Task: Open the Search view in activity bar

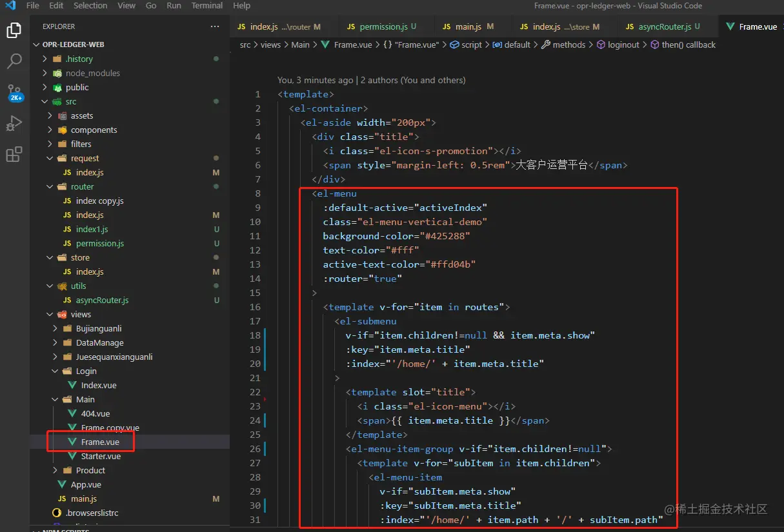Action: (x=14, y=61)
